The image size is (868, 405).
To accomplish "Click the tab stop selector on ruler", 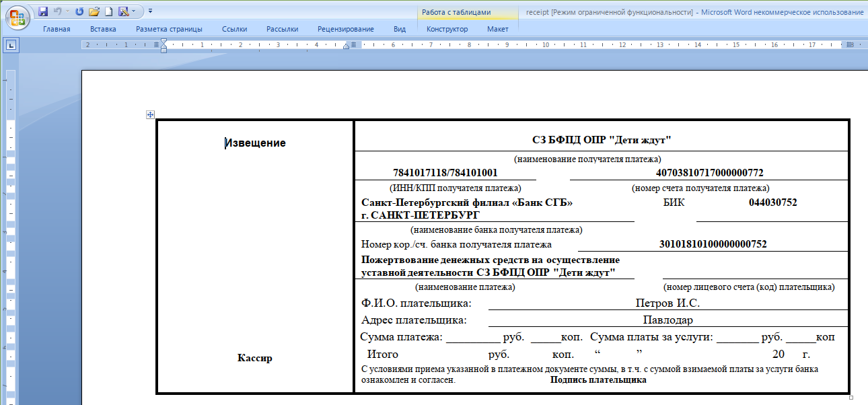I will [x=11, y=45].
